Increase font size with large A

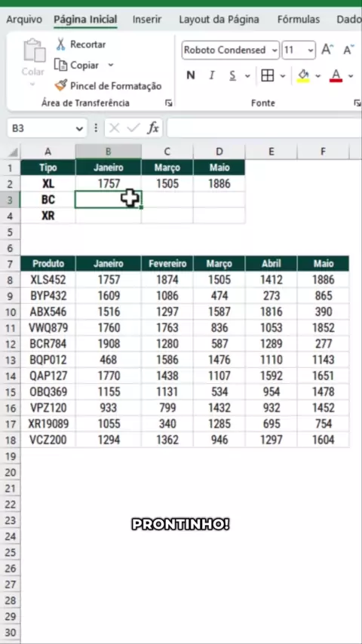coord(327,50)
